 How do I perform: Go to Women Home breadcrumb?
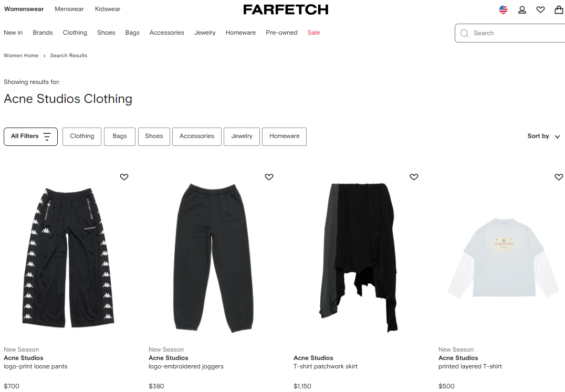(x=21, y=56)
